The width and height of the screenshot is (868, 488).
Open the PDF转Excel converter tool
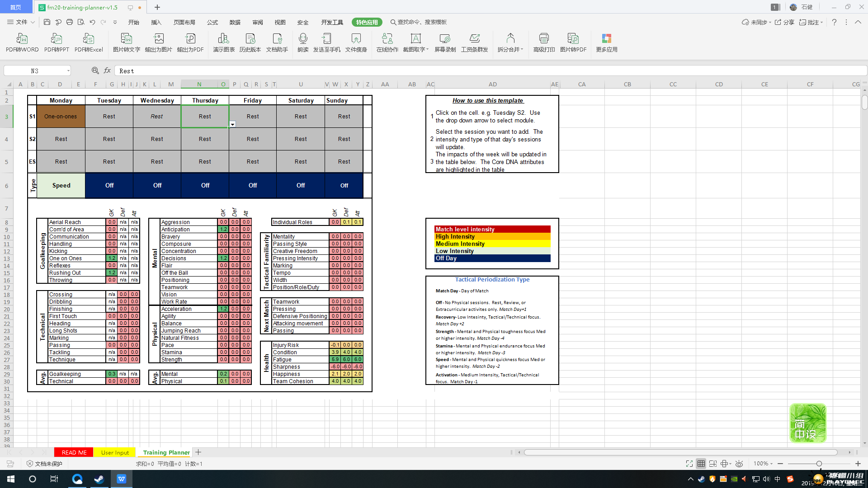click(89, 43)
